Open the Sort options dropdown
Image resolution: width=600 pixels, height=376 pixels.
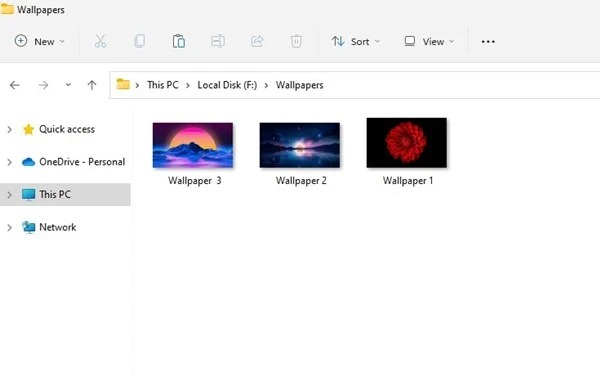[x=355, y=41]
